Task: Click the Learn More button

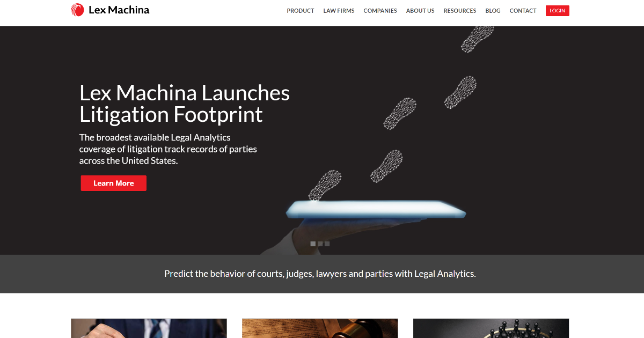Action: pos(114,183)
